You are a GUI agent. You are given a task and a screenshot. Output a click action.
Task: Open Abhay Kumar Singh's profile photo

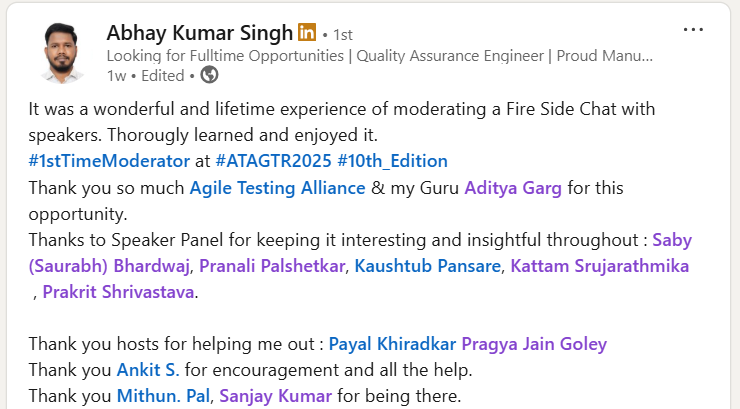coord(58,53)
